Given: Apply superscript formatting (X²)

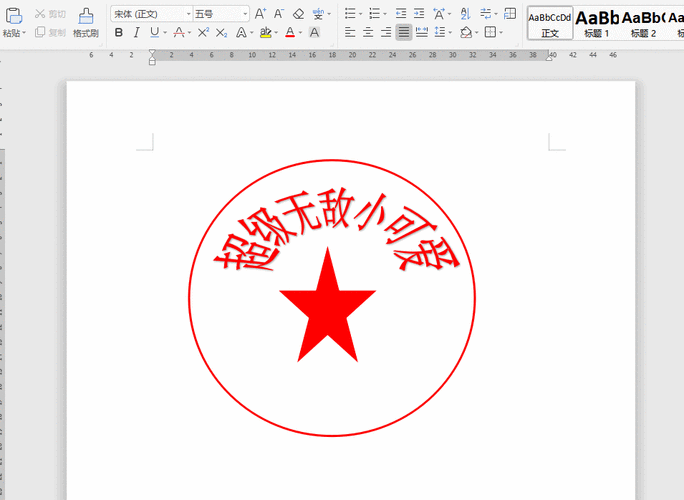Looking at the screenshot, I should pyautogui.click(x=203, y=33).
